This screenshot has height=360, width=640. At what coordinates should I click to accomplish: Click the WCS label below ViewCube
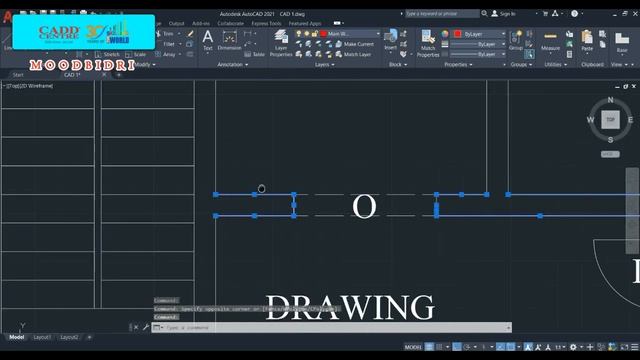click(610, 154)
